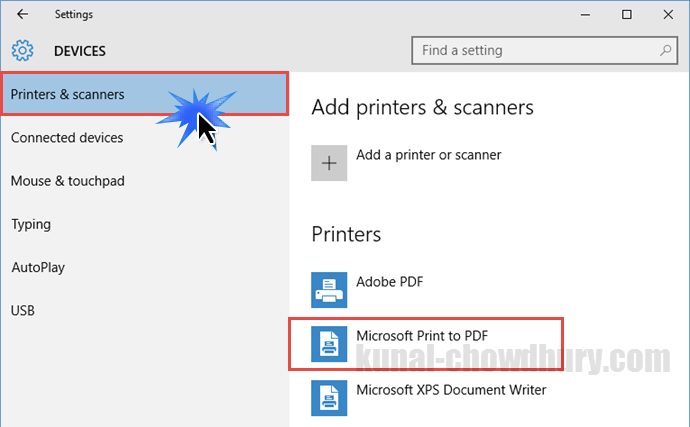Screen dimensions: 690x427
Task: Click the plus icon to add a printer
Action: 329,163
